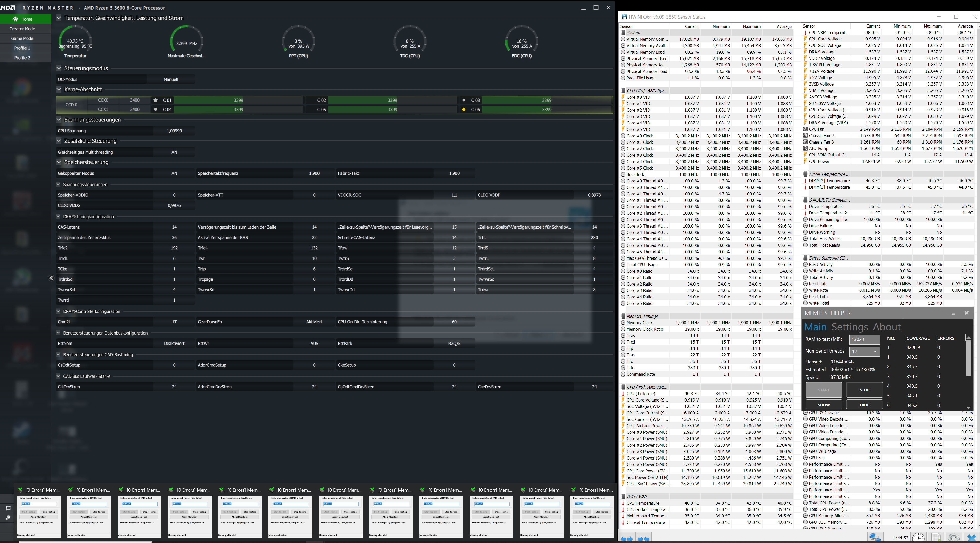Screen dimensions: 980x543
Task: Switch to MemTestHelper Settings tab
Action: pos(849,327)
